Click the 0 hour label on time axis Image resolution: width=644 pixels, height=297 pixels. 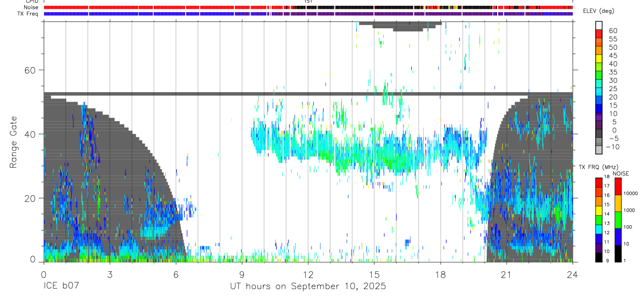(x=44, y=273)
